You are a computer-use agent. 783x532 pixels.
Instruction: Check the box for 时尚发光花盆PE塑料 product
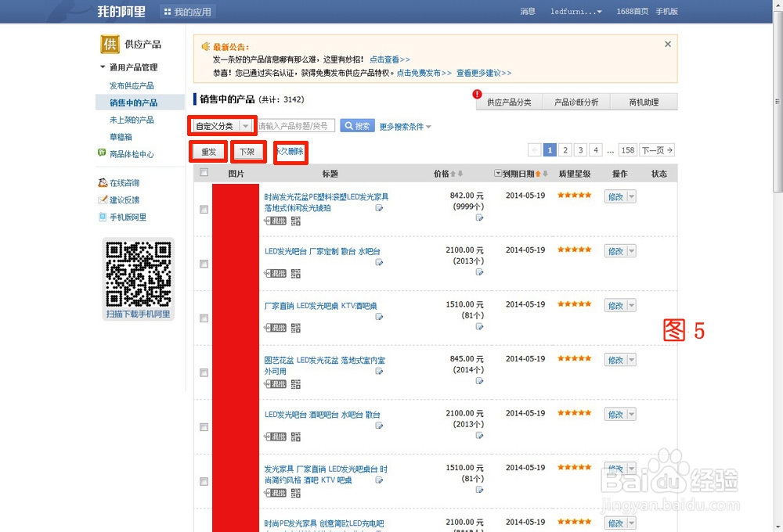[204, 210]
